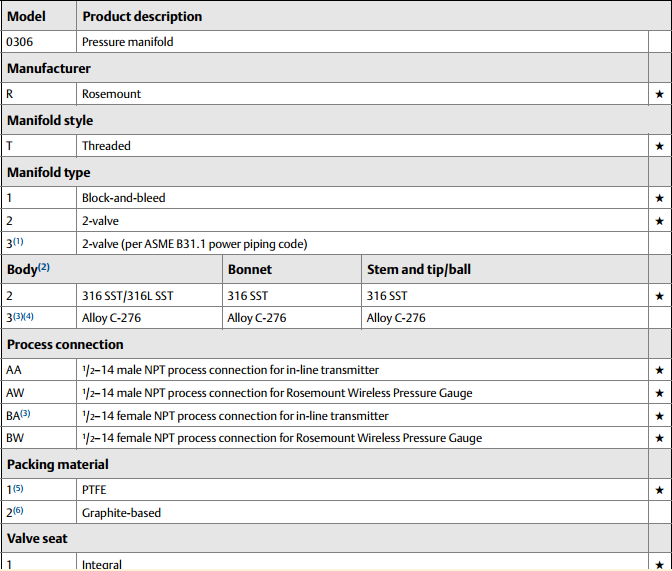Click the Stem and tip/ball column header
672x571 pixels.
424,269
